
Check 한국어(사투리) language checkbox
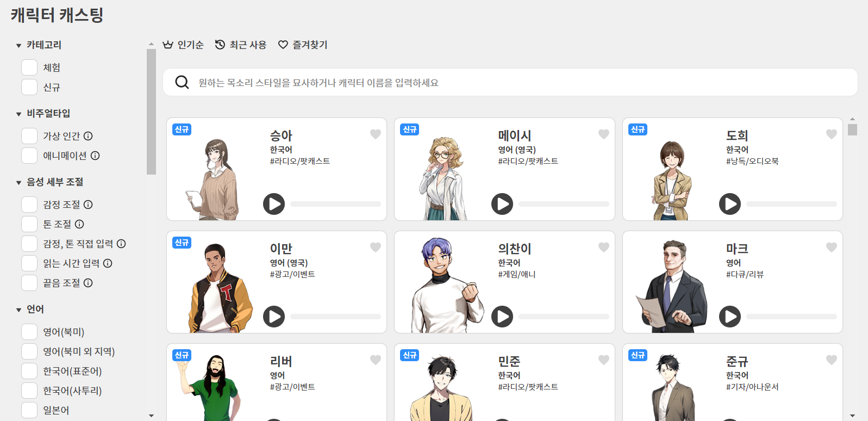29,391
